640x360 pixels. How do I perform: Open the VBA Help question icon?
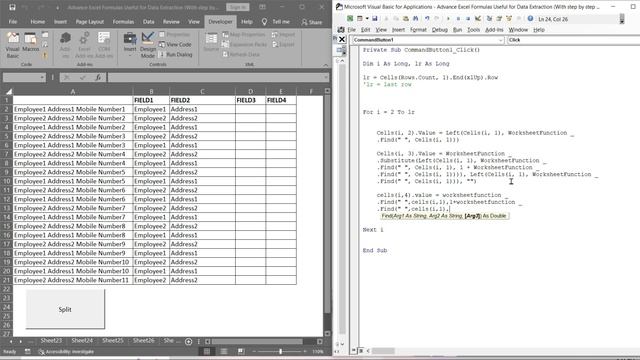coord(530,19)
